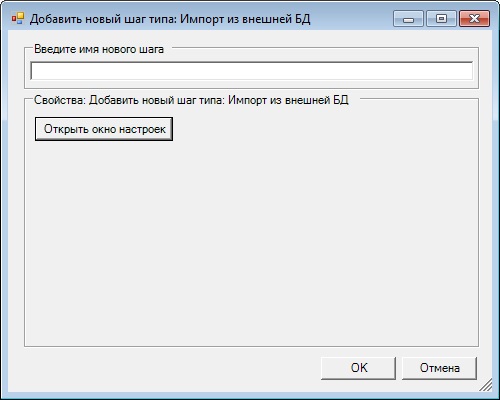Click OK to add the new step
The width and height of the screenshot is (500, 400).
click(359, 368)
